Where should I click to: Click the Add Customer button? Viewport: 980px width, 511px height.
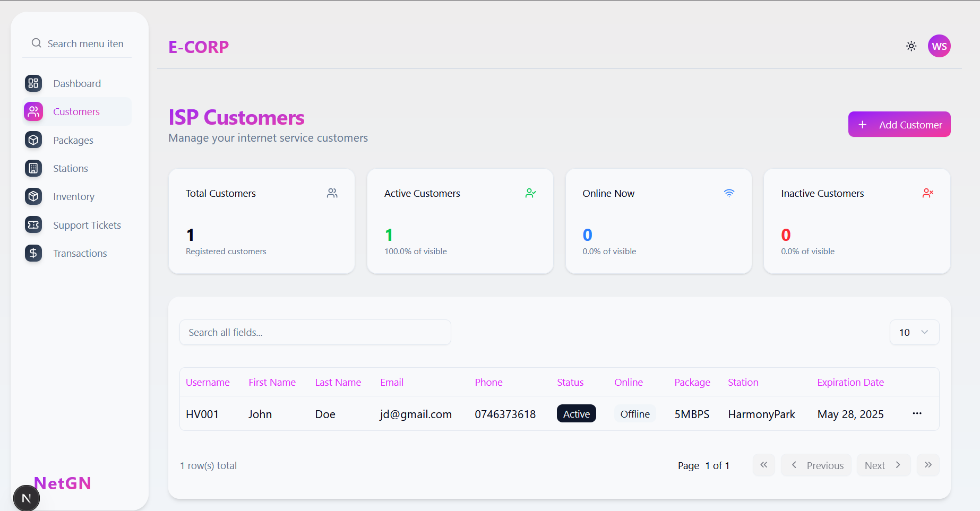[899, 124]
